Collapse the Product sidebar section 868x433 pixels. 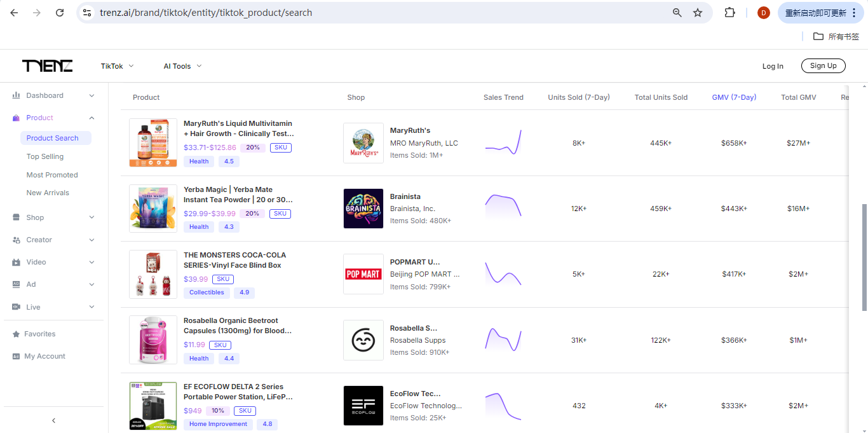[x=92, y=118]
